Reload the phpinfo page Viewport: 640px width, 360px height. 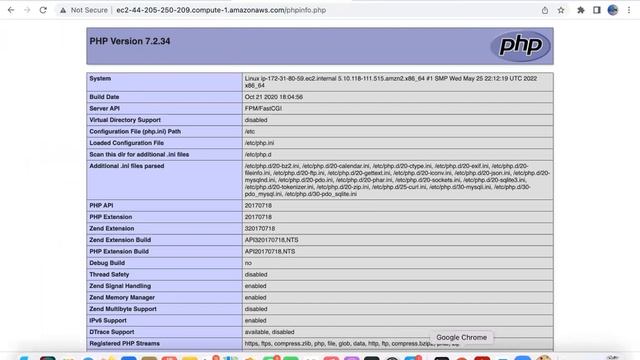43,10
